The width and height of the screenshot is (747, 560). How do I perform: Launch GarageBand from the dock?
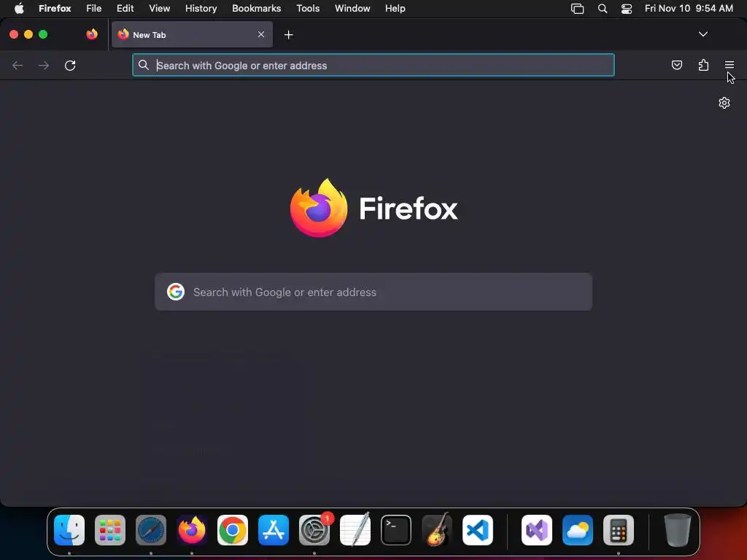(437, 530)
